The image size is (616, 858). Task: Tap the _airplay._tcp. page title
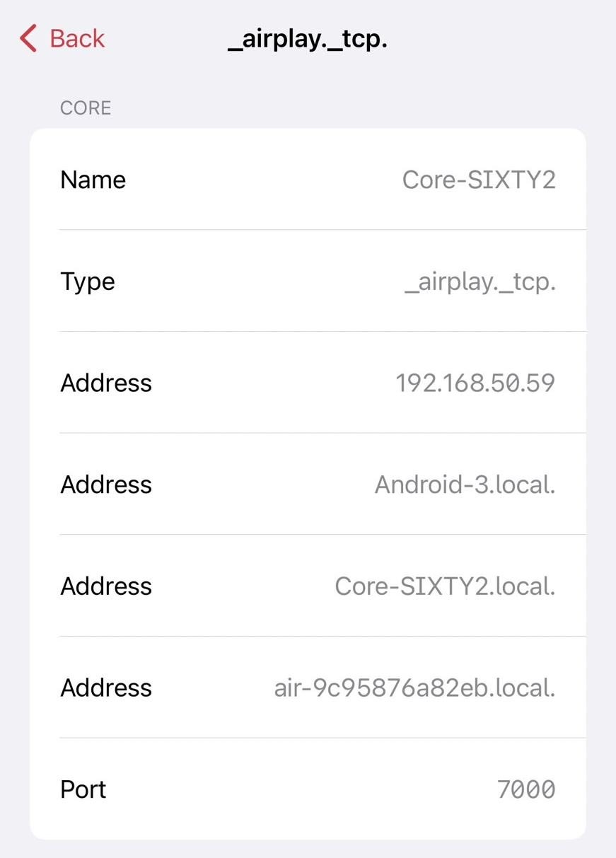pos(308,39)
